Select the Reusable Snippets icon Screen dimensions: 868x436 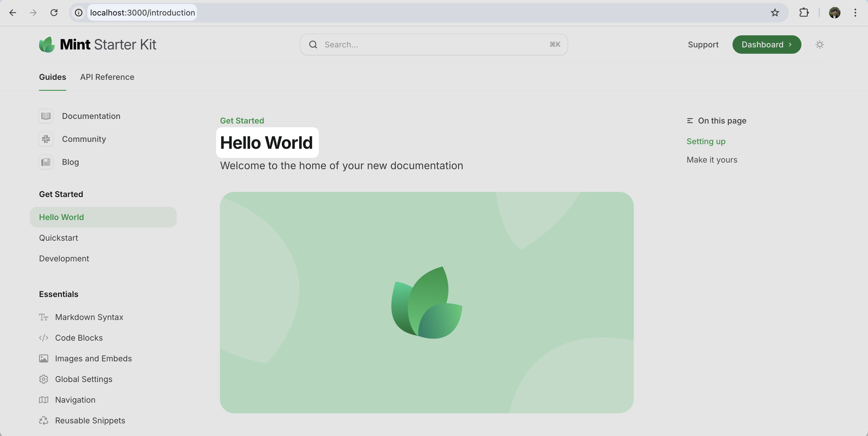click(43, 420)
